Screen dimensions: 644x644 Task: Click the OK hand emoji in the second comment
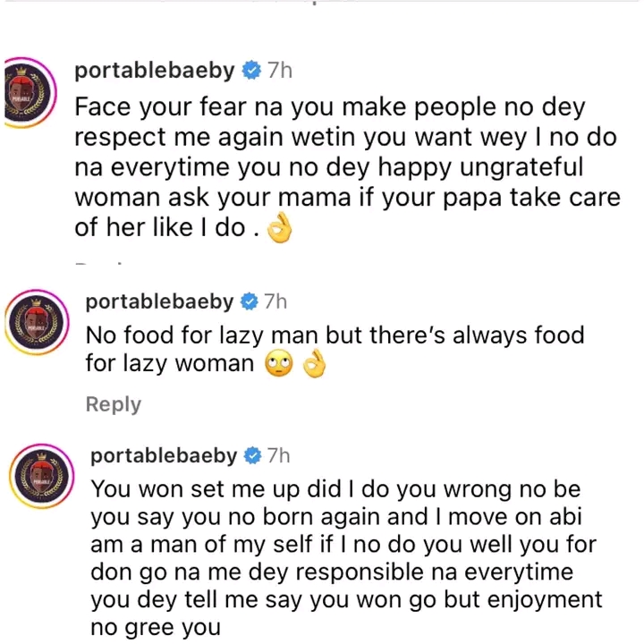coord(314,365)
